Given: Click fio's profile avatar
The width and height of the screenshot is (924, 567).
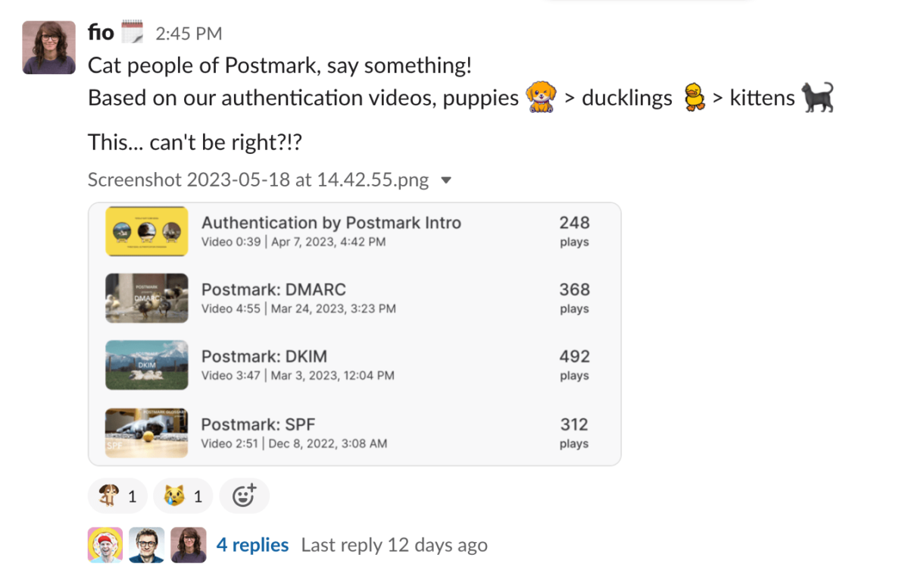Looking at the screenshot, I should pyautogui.click(x=49, y=47).
